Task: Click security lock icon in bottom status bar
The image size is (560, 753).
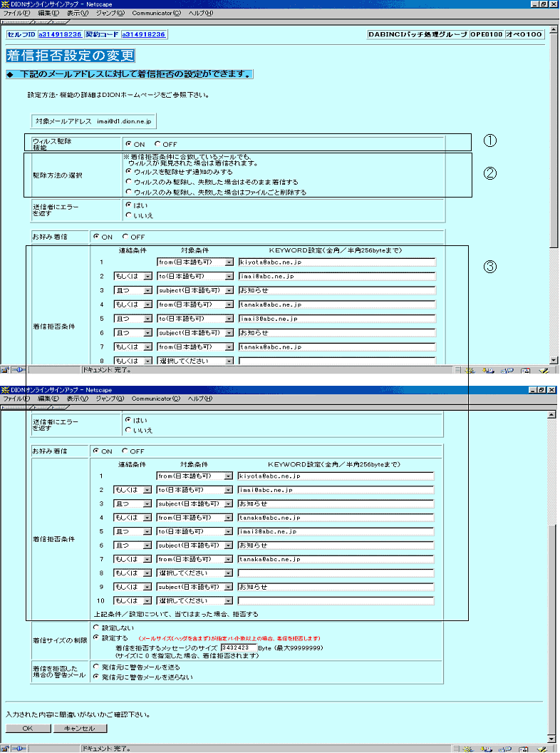Action: (5, 749)
